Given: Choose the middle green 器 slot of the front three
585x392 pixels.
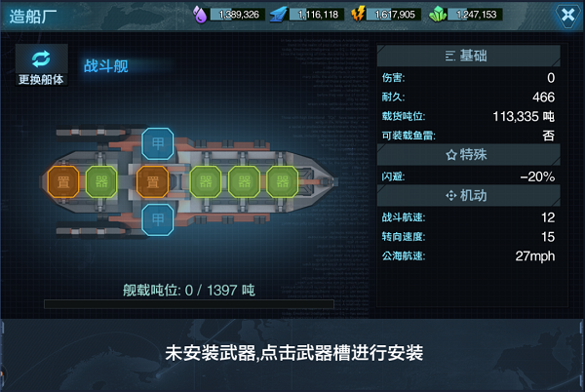Looking at the screenshot, I should point(245,182).
